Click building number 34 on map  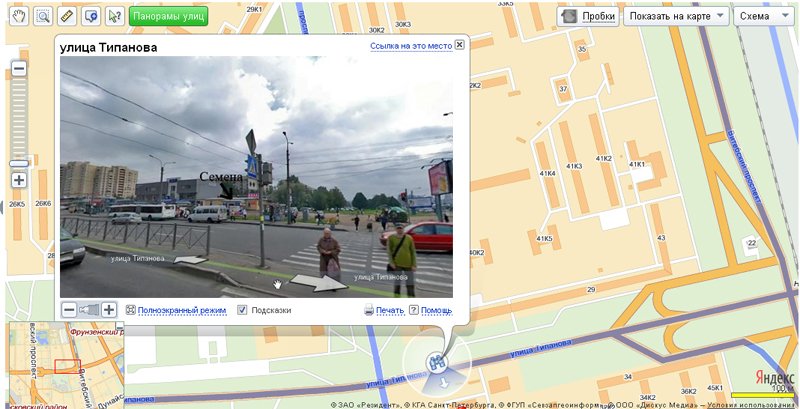coord(628,377)
